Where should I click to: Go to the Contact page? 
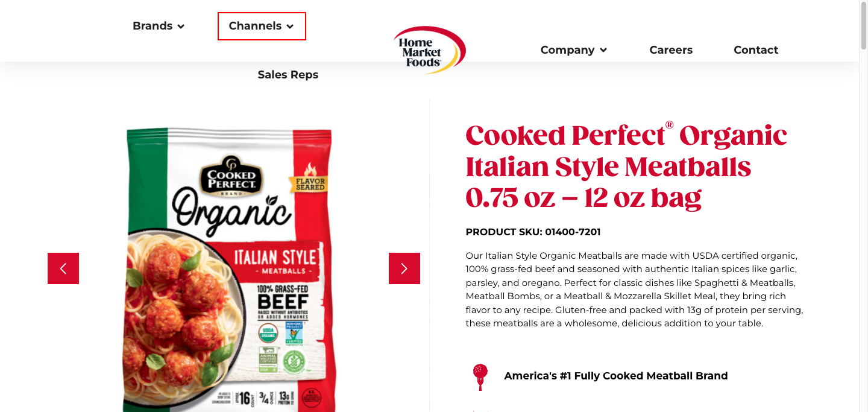point(756,50)
